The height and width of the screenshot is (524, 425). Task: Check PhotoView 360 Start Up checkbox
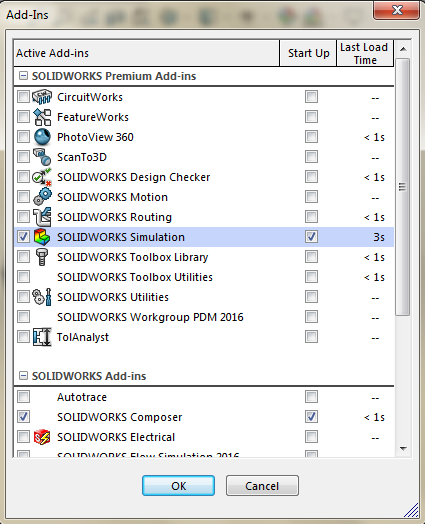[x=311, y=137]
